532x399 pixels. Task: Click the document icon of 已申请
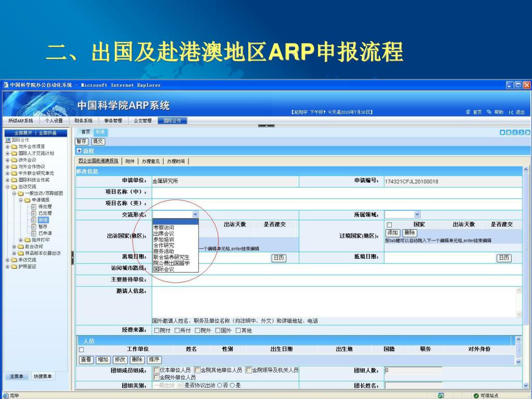34,233
